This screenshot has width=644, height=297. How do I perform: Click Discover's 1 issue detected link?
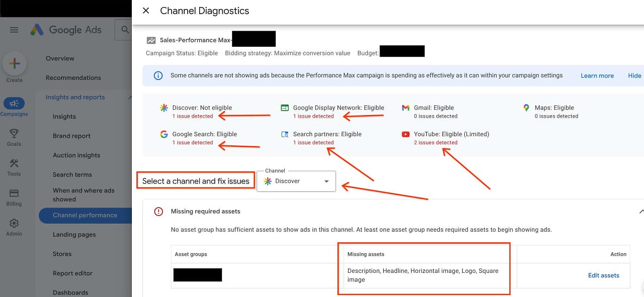pos(193,116)
